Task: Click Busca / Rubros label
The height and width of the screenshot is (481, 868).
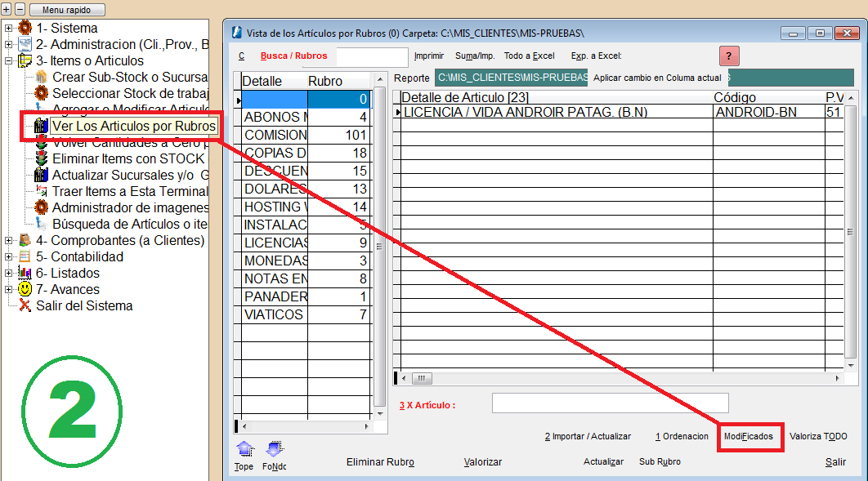Action: (x=294, y=56)
